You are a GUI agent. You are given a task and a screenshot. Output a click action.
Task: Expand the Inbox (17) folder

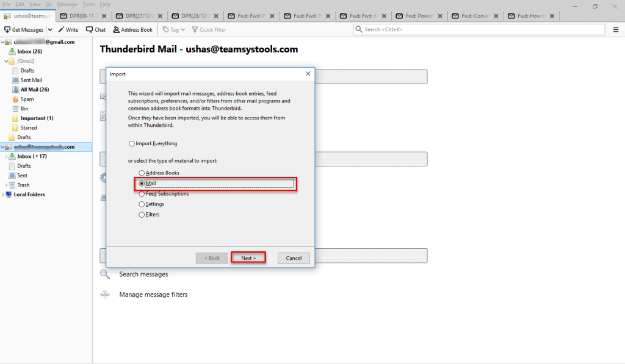pyautogui.click(x=6, y=157)
